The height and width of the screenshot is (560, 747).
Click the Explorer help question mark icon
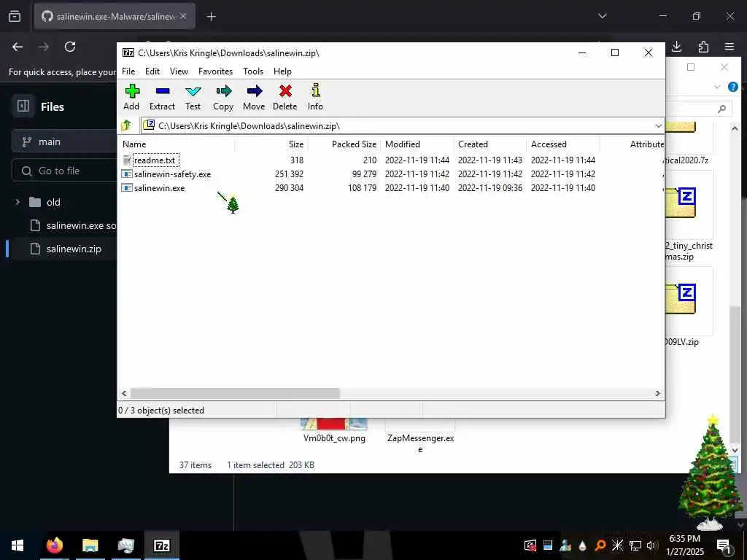(x=732, y=87)
